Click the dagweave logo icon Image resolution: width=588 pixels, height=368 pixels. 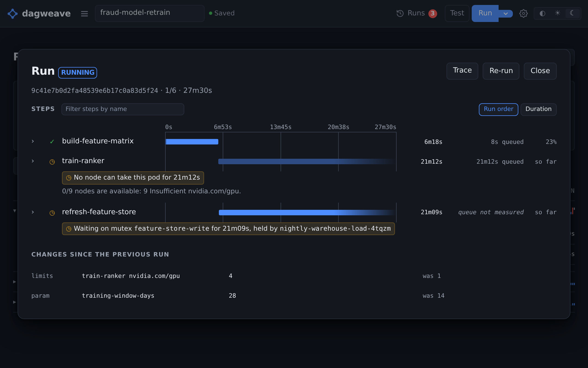13,13
